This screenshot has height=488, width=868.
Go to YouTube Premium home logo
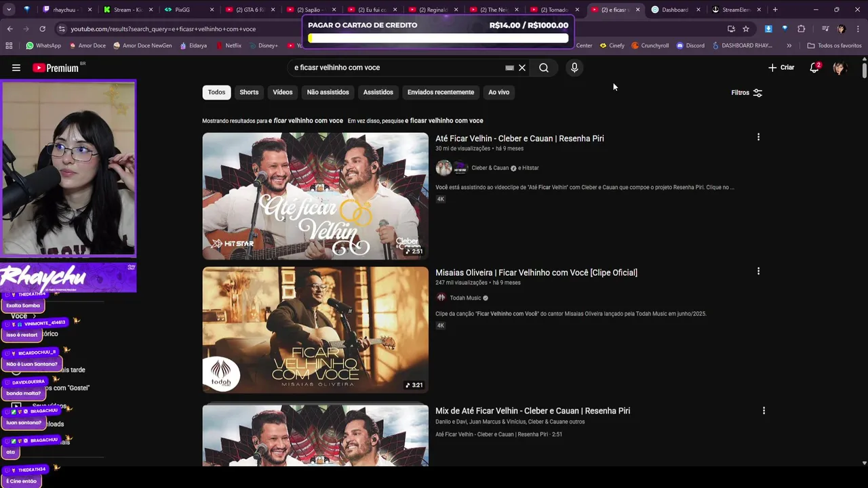(56, 68)
